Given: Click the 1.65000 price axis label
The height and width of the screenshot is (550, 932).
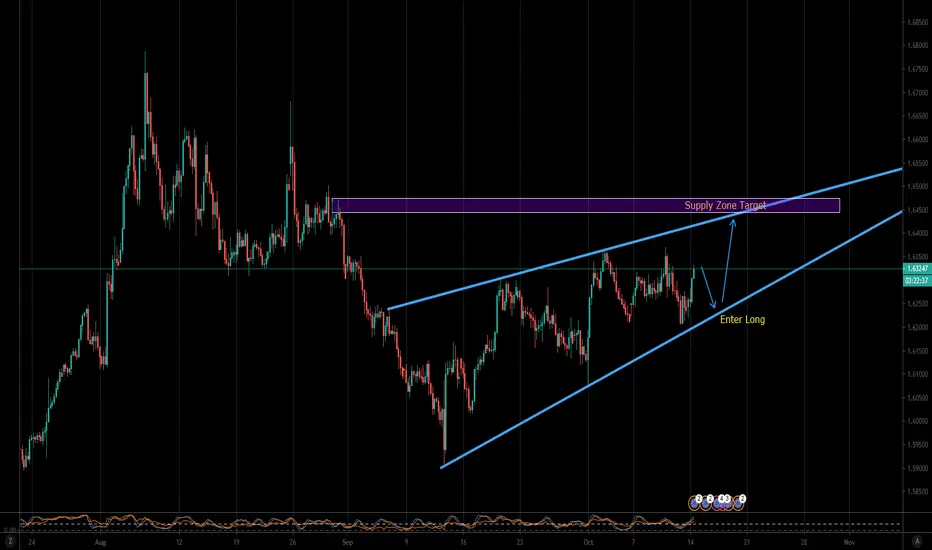Looking at the screenshot, I should point(918,186).
